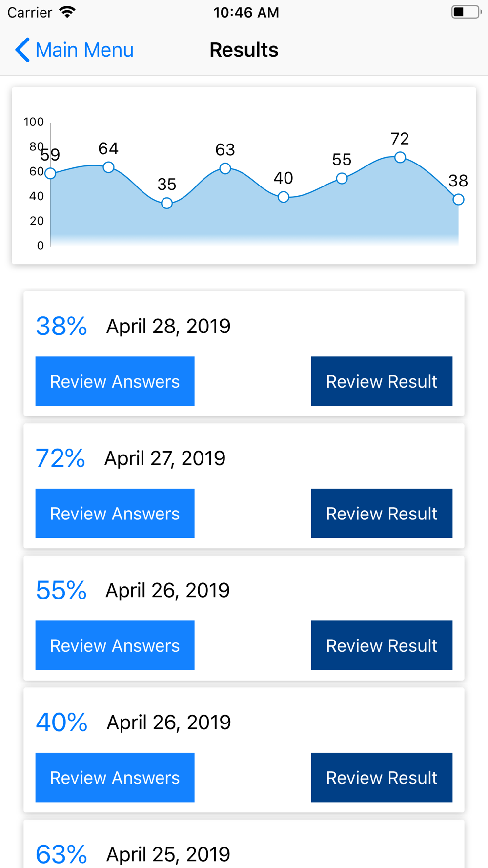This screenshot has width=488, height=868.
Task: Select the chart point labeled 55
Action: (x=342, y=178)
